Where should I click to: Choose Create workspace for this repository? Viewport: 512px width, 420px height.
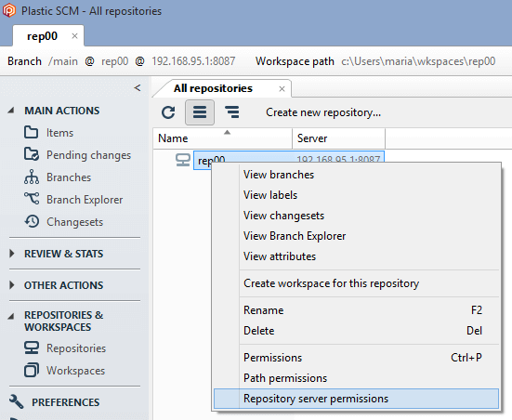(356, 283)
